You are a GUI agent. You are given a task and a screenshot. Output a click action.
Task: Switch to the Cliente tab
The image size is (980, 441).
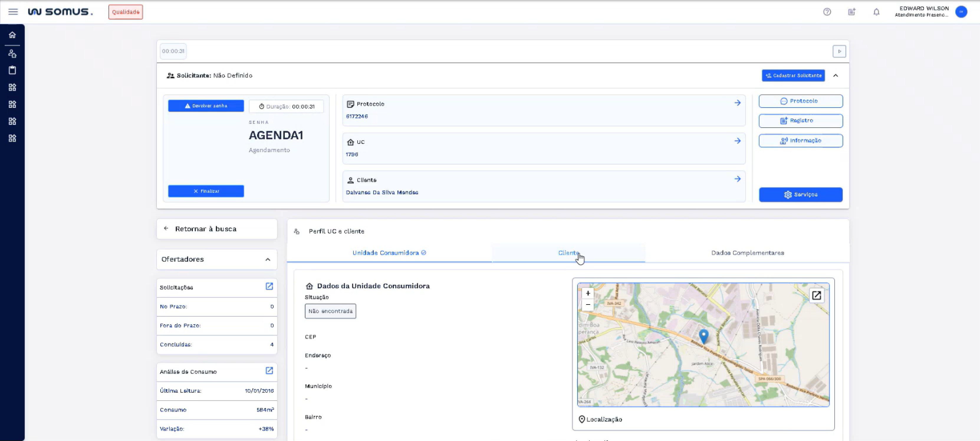(x=568, y=253)
